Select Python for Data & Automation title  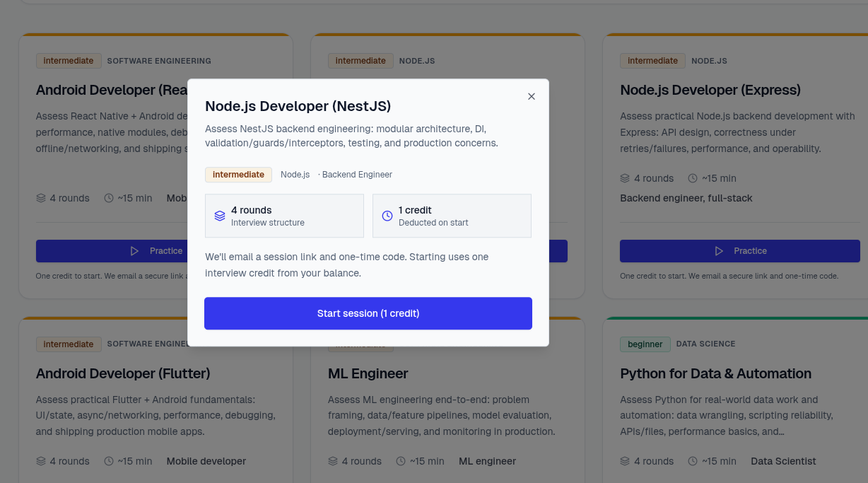(715, 373)
